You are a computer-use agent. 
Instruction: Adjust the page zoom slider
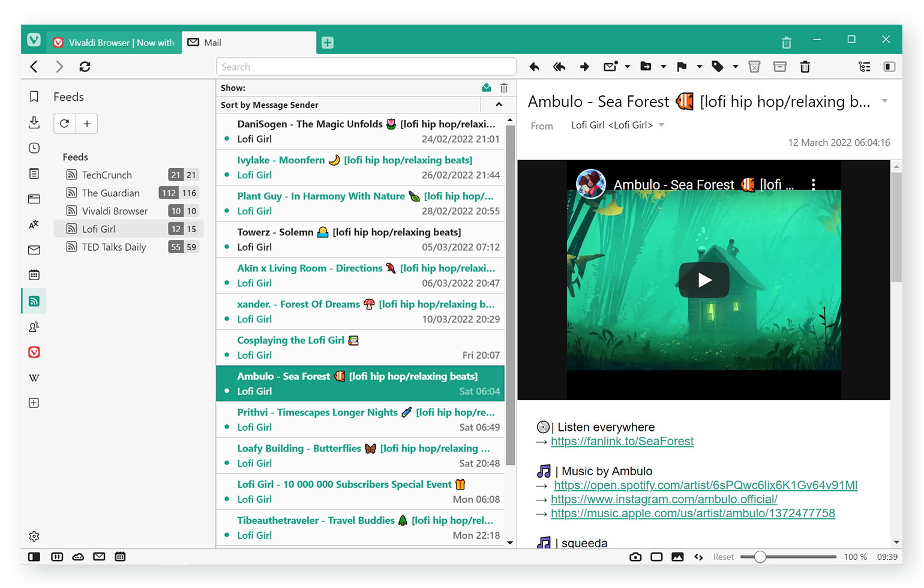pos(760,557)
